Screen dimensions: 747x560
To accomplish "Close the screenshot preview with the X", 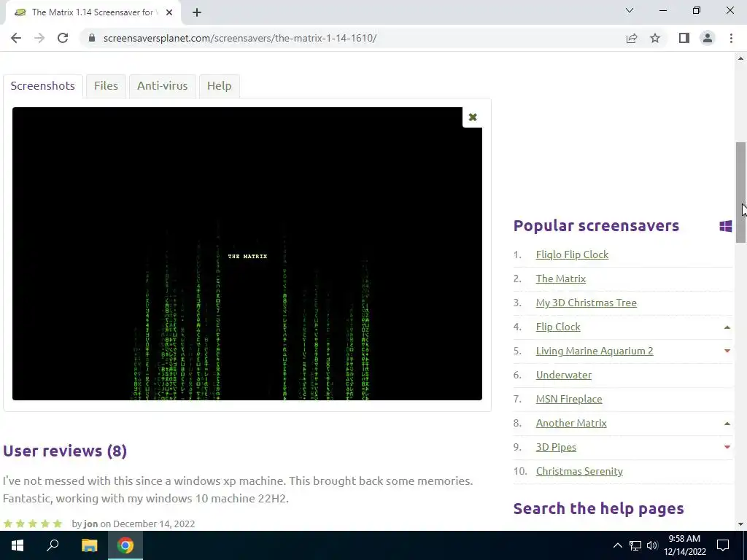I will pyautogui.click(x=473, y=117).
